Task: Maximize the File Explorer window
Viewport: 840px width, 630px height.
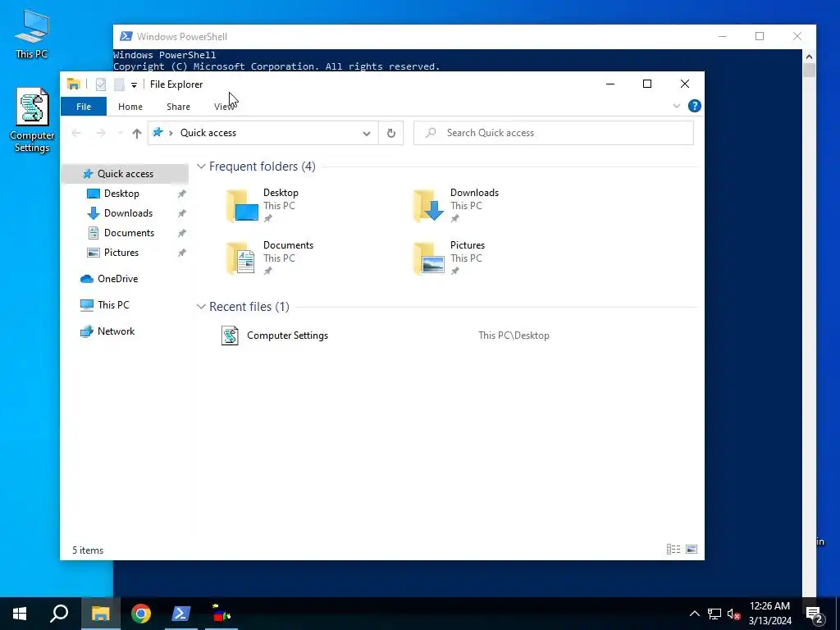Action: 647,84
